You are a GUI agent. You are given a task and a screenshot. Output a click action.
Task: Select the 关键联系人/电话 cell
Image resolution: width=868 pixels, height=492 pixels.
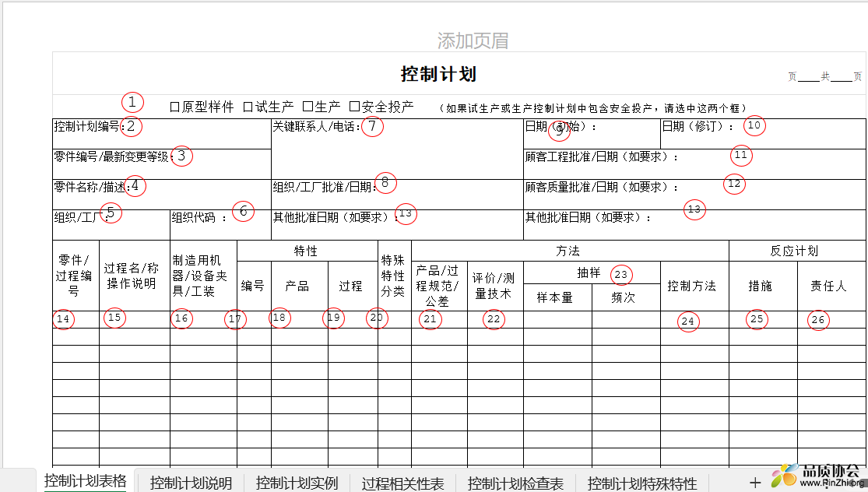(398, 149)
